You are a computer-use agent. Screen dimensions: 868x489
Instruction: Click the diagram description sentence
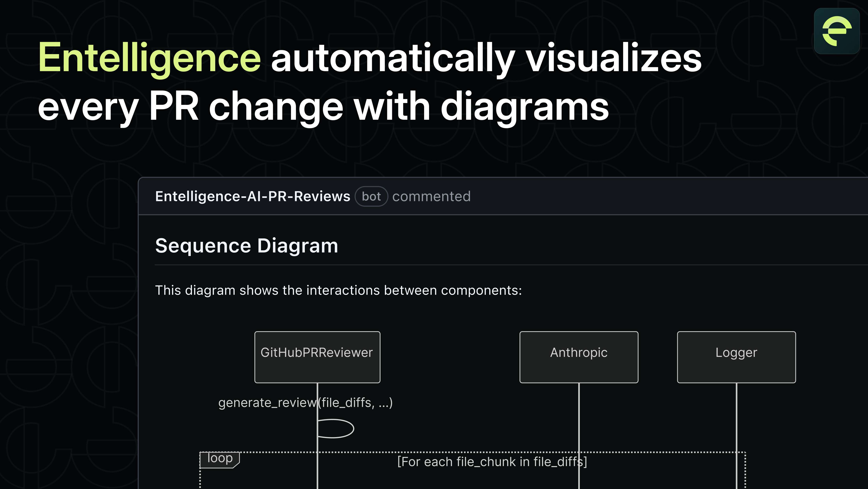pyautogui.click(x=338, y=290)
